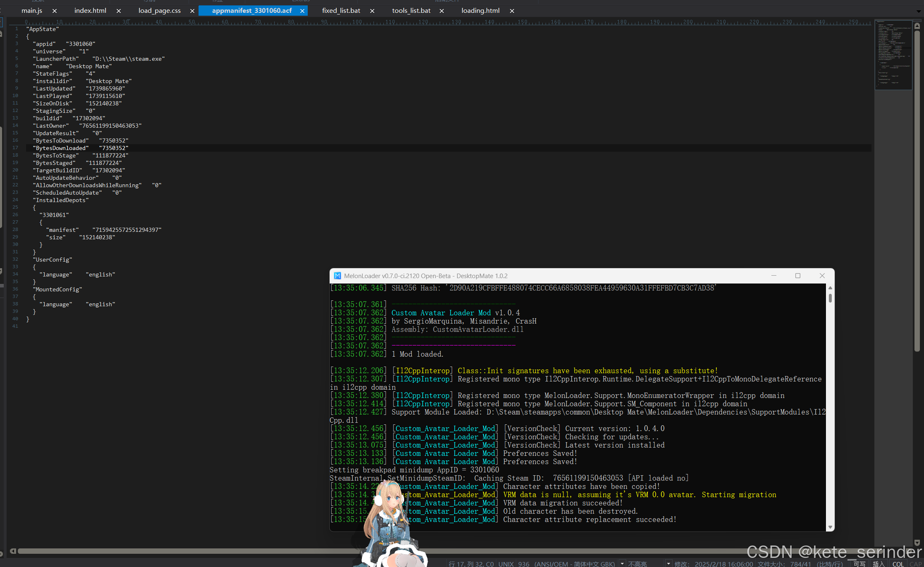Close the index.html tab

(x=119, y=11)
